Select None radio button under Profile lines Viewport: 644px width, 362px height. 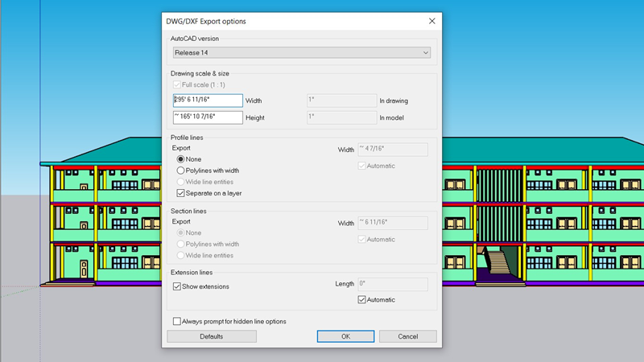181,159
